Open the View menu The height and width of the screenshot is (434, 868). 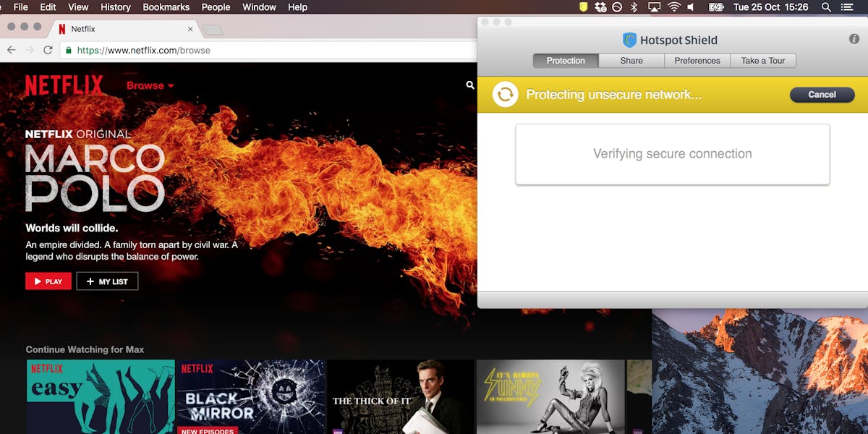tap(78, 7)
